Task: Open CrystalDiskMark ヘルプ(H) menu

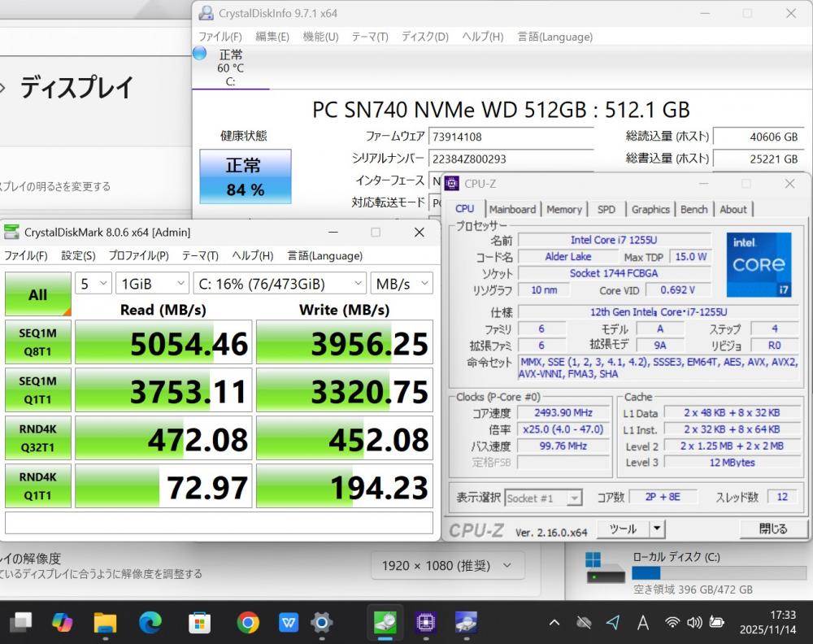Action: pyautogui.click(x=253, y=255)
